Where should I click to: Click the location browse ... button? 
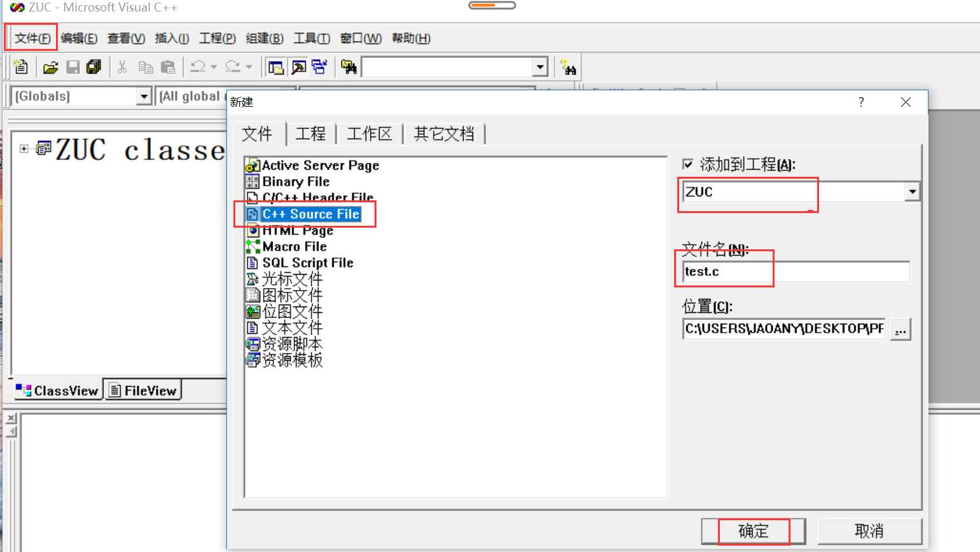click(901, 329)
